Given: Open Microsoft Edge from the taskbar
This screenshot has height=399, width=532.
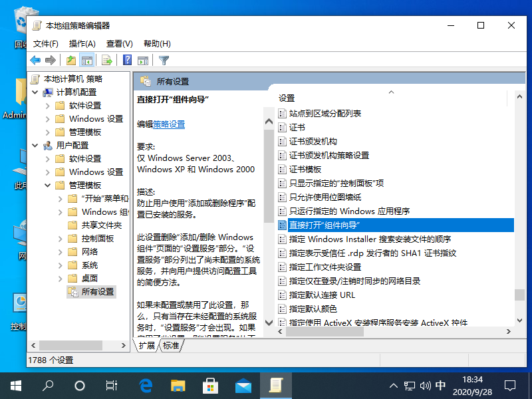Looking at the screenshot, I should tap(145, 384).
